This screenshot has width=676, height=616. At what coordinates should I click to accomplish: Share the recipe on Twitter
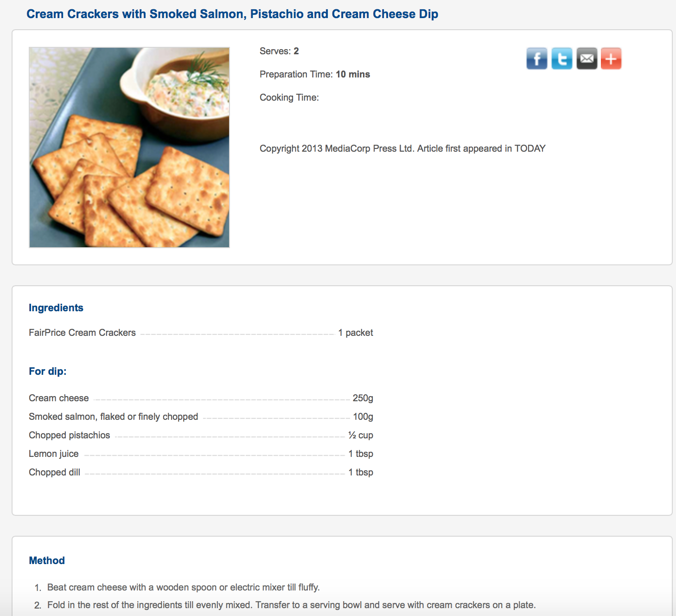tap(561, 58)
